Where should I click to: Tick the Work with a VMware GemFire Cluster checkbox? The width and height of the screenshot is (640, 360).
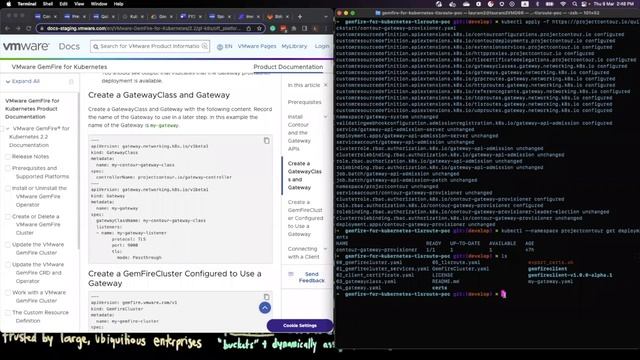coord(8,293)
